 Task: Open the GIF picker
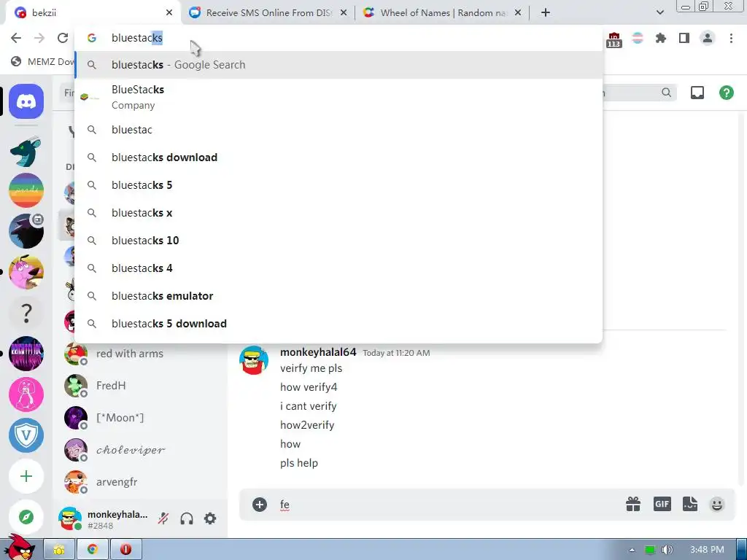(x=662, y=504)
